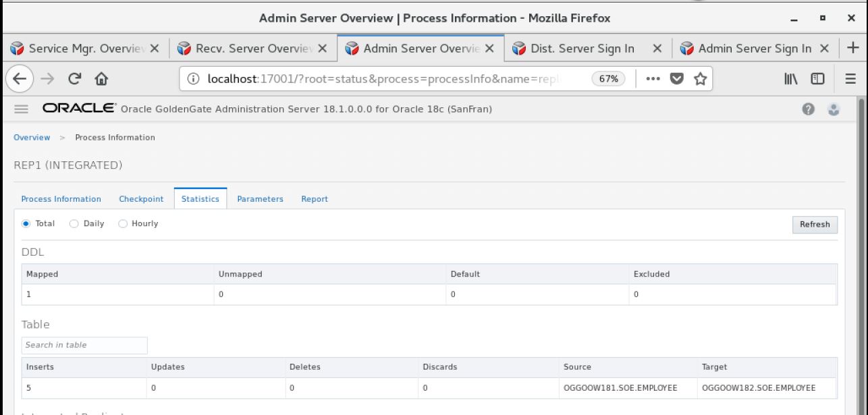Open the Parameters tab
The width and height of the screenshot is (868, 415).
260,199
